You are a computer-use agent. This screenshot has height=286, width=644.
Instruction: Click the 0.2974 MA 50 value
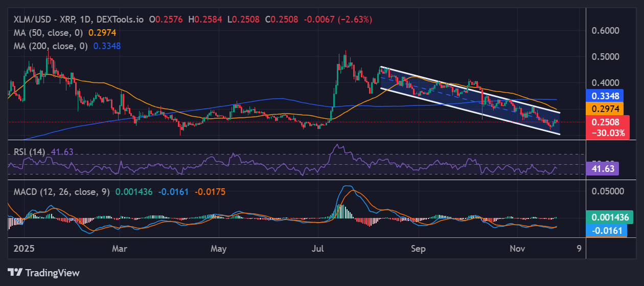coord(102,32)
